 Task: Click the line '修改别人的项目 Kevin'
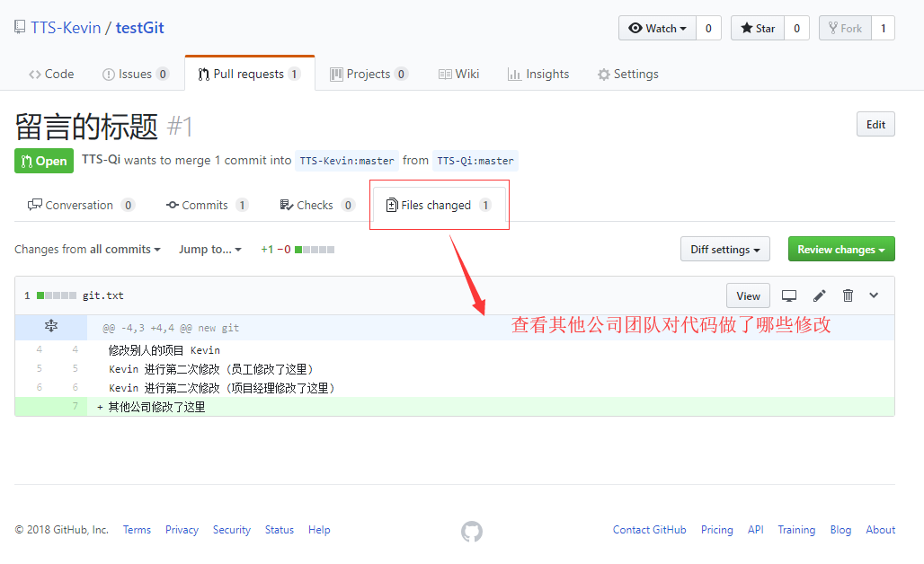point(164,350)
